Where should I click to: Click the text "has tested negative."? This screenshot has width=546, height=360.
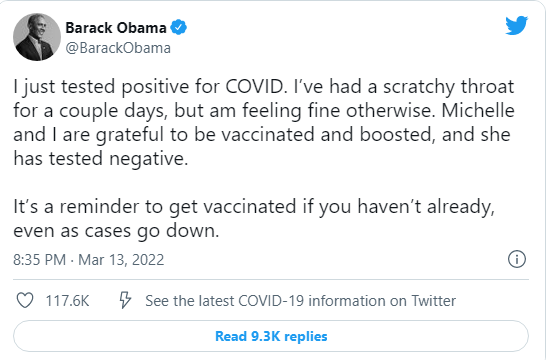(101, 159)
